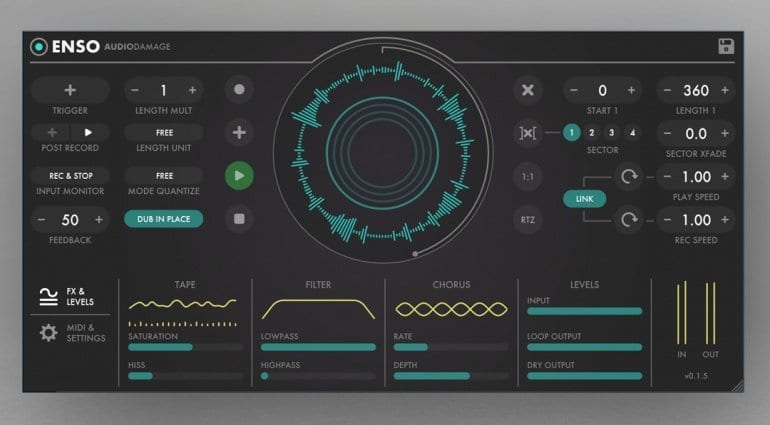
Task: Select Sector 4
Action: coord(632,133)
